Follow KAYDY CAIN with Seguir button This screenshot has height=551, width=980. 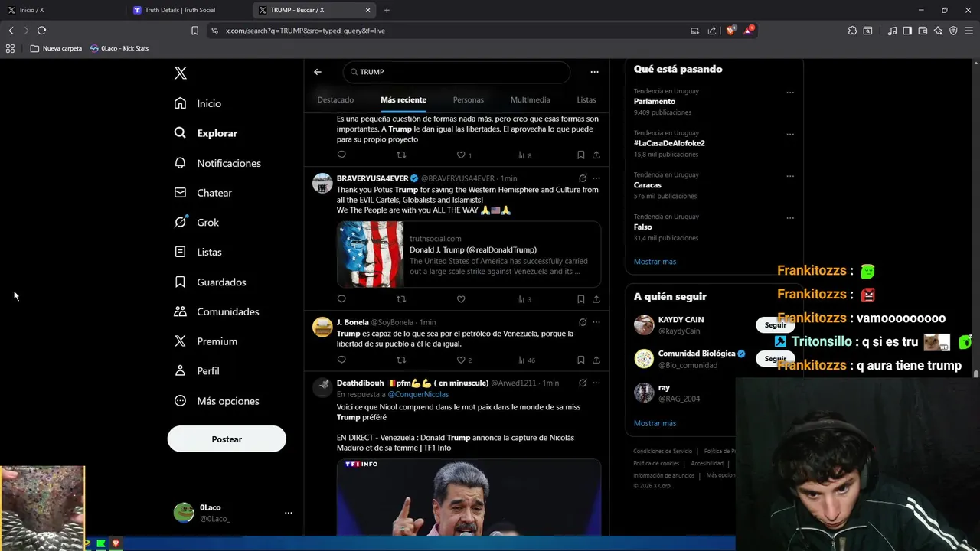click(x=775, y=325)
